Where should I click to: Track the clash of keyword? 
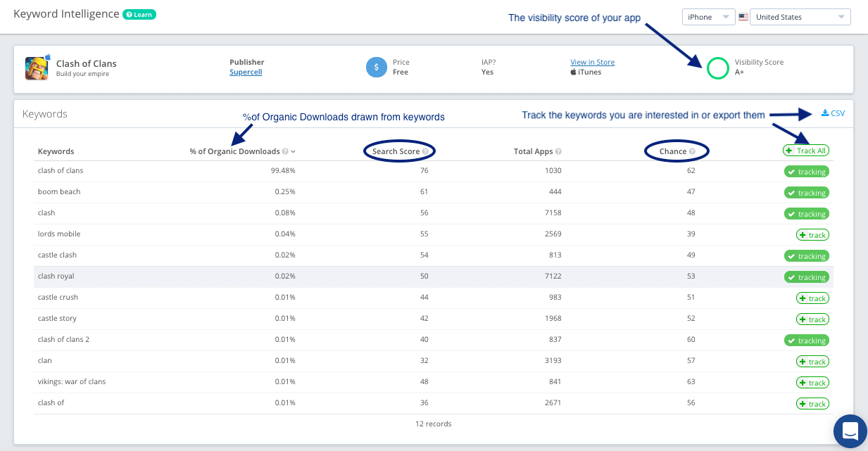tap(812, 404)
